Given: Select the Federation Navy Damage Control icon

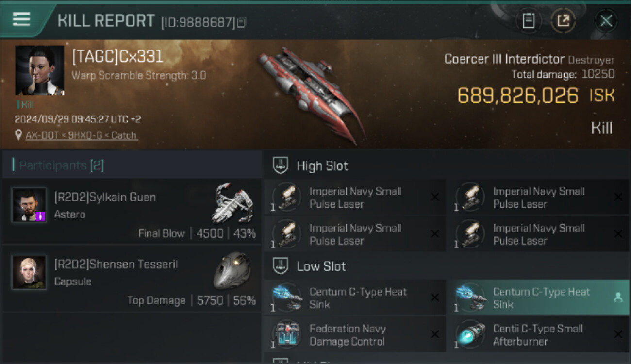Looking at the screenshot, I should (287, 334).
